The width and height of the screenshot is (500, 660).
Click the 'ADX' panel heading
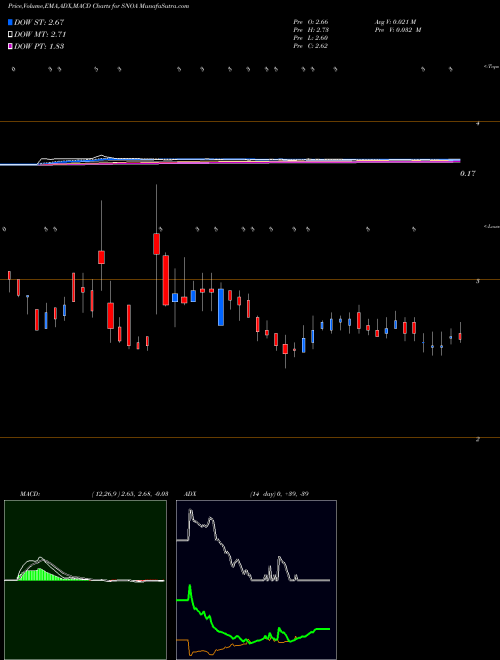(191, 494)
